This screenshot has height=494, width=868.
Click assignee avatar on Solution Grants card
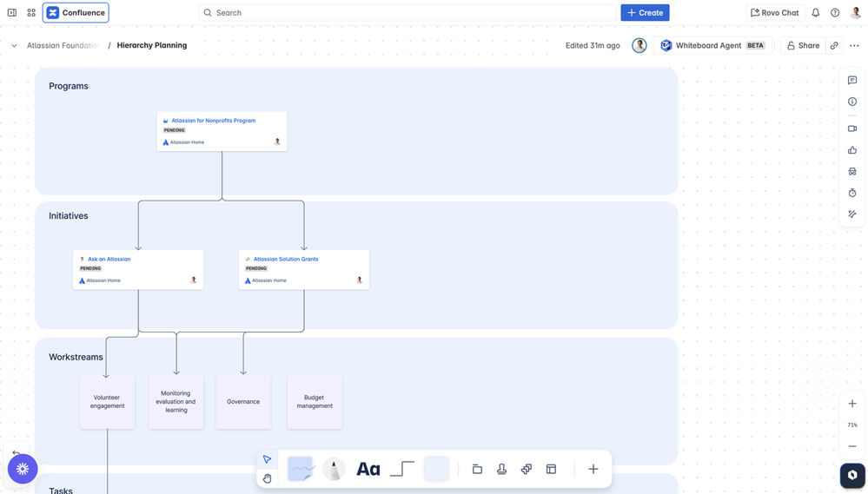coord(359,280)
